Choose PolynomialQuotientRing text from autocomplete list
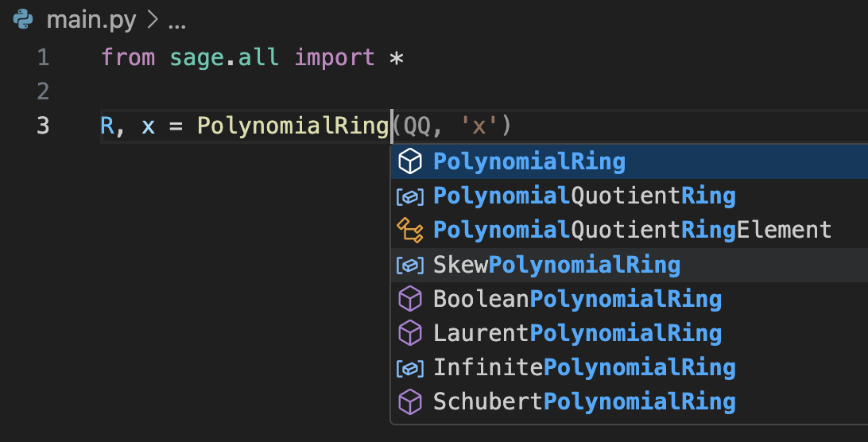 tap(584, 196)
